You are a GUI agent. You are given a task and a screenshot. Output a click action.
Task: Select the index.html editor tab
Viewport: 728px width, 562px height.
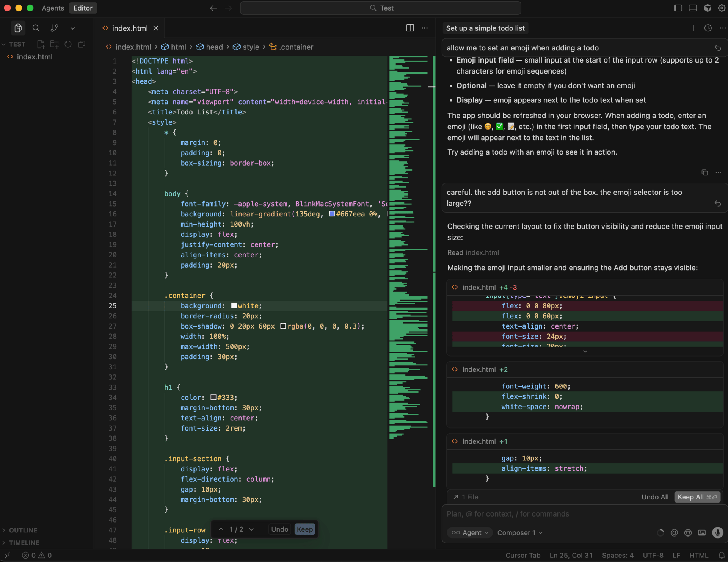[130, 28]
